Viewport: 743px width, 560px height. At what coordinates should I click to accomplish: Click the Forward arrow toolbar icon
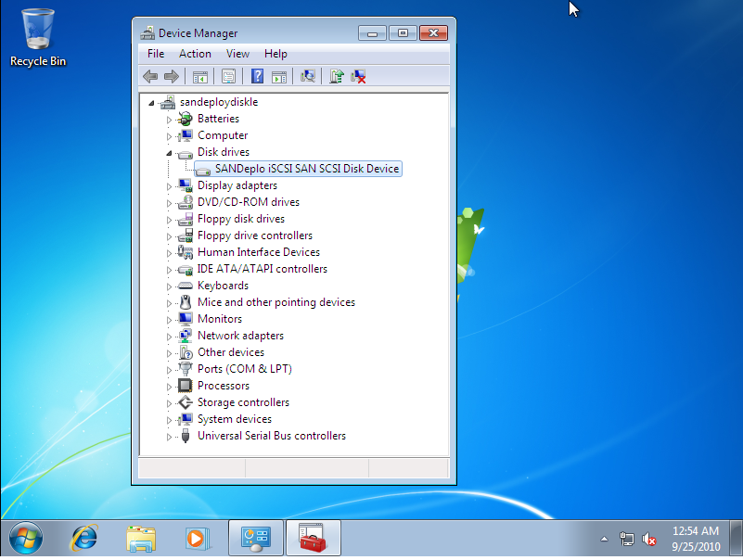(171, 76)
